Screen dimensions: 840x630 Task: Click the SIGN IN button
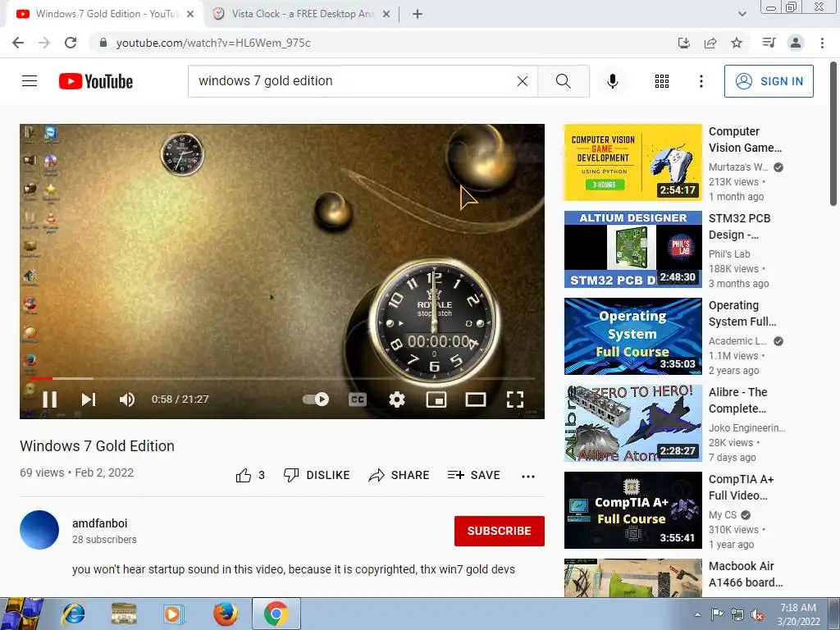point(769,81)
